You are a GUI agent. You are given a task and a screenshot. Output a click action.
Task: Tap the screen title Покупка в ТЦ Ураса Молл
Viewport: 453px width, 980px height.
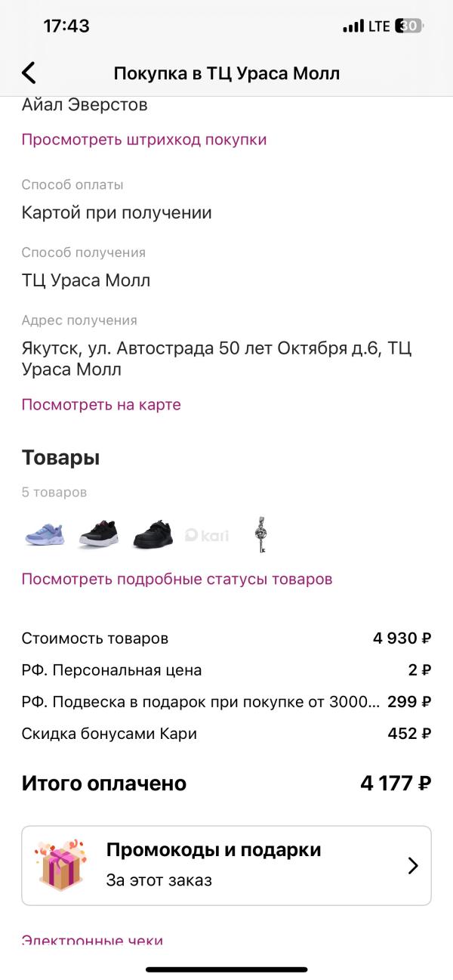click(x=226, y=73)
